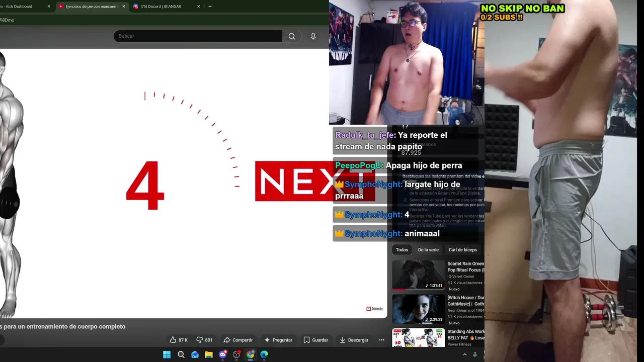Screen dimensions: 644x362
Task: Click the Compartir share button
Action: click(238, 340)
